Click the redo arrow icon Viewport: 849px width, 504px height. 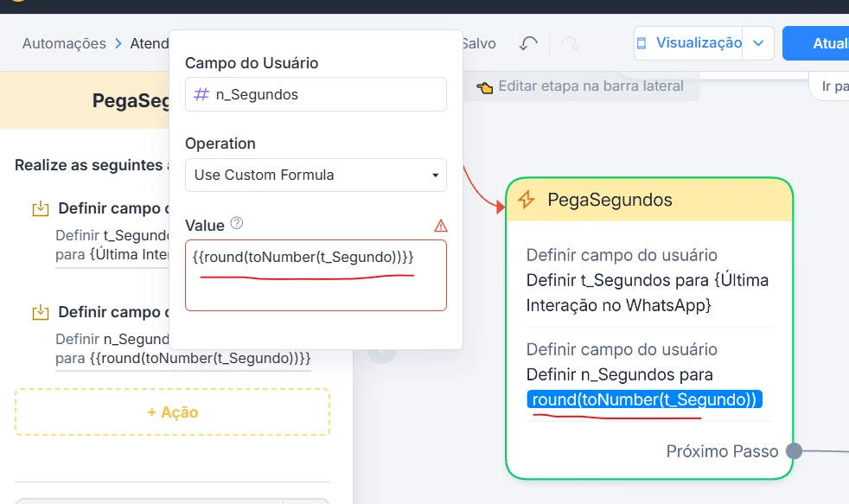(570, 43)
